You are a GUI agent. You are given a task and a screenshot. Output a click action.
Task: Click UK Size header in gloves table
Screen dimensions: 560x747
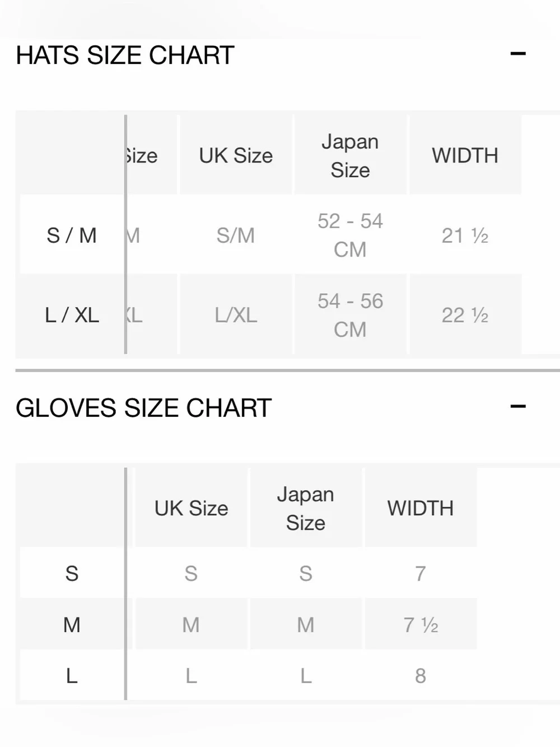click(x=191, y=508)
